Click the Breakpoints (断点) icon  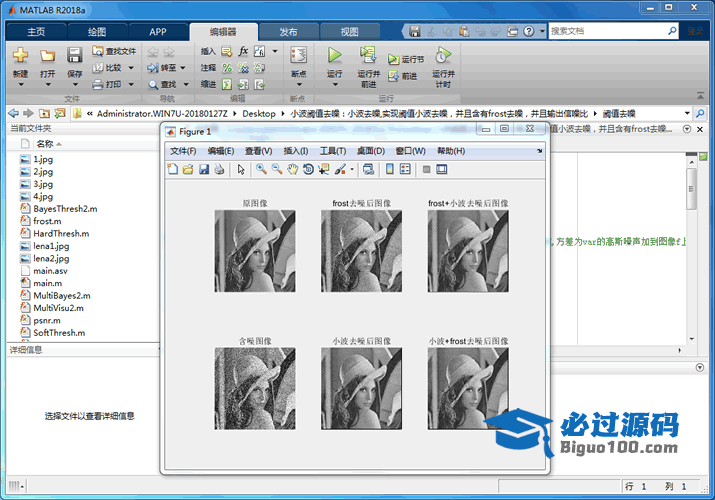(x=298, y=55)
